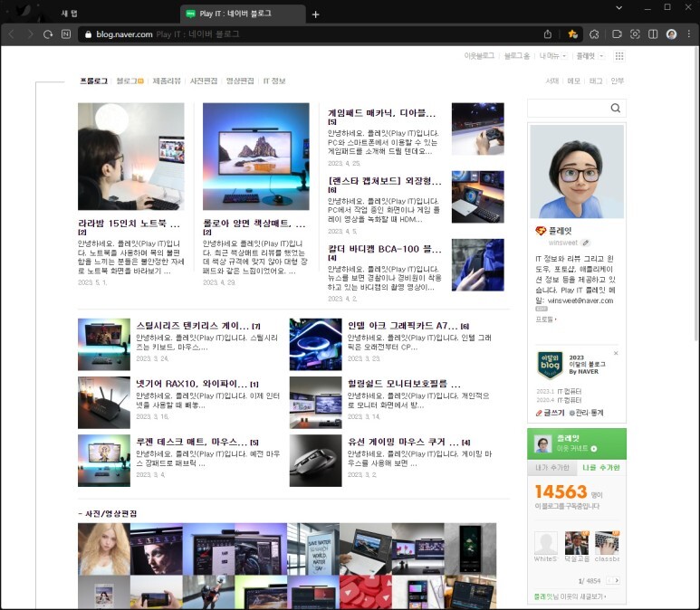This screenshot has width=700, height=610.
Task: Go forward with the browser forward arrow
Action: tap(30, 34)
